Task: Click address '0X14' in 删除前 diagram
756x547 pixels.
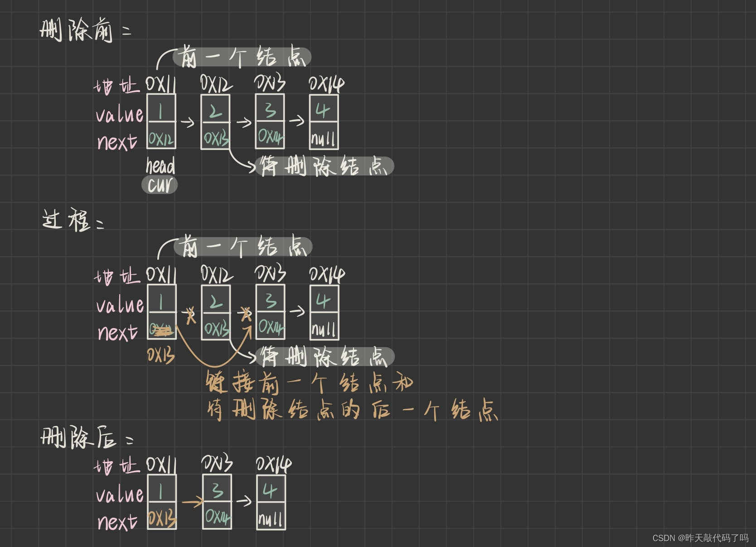Action: (326, 84)
